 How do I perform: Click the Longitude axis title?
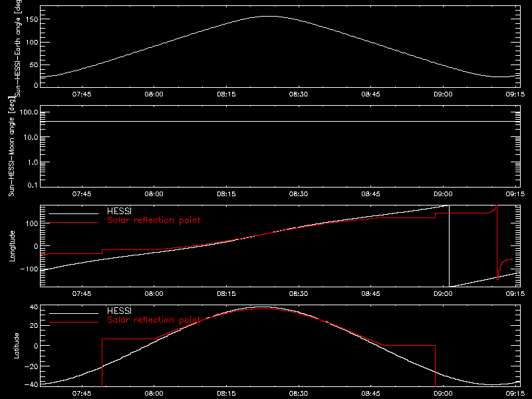(12, 246)
